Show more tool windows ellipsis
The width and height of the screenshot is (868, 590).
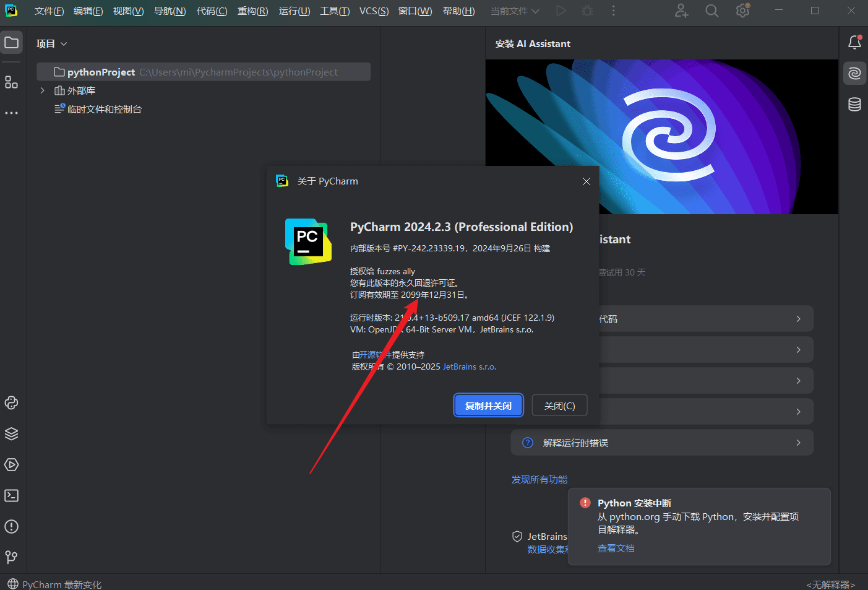[x=11, y=113]
